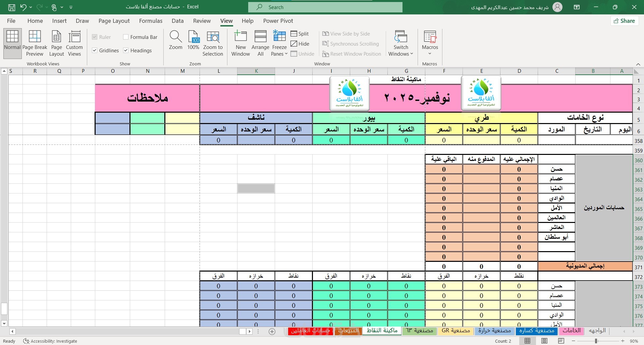The width and height of the screenshot is (644, 345).
Task: Switch to the Home tab
Action: coord(35,21)
